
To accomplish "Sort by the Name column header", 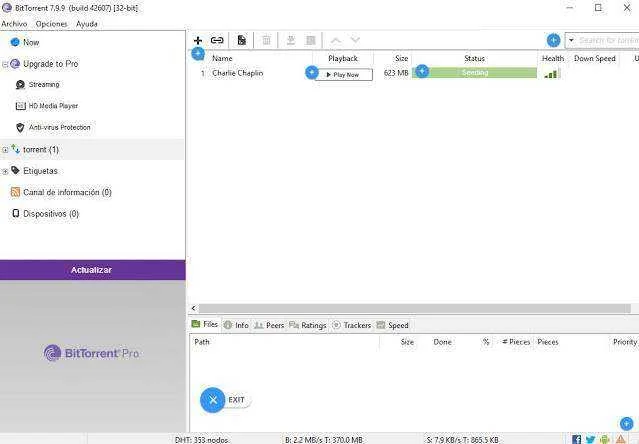I will point(222,58).
